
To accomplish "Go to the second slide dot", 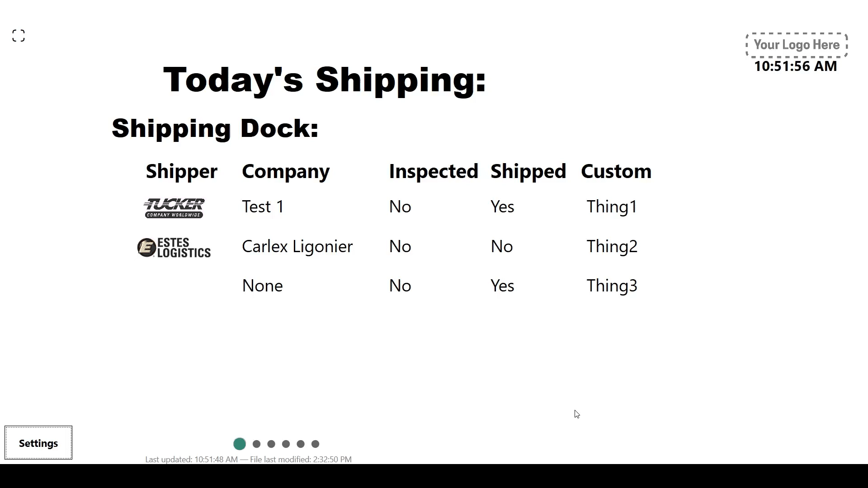I will (x=256, y=444).
